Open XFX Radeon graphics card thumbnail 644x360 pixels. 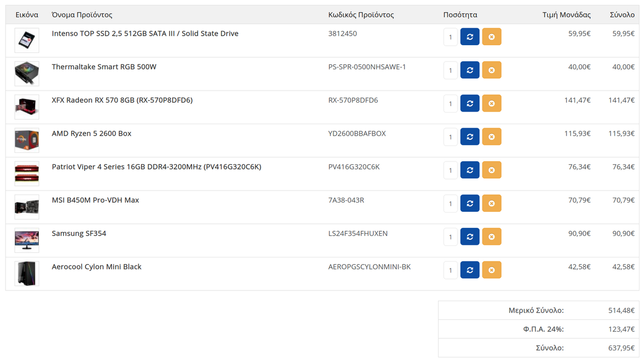click(x=27, y=107)
